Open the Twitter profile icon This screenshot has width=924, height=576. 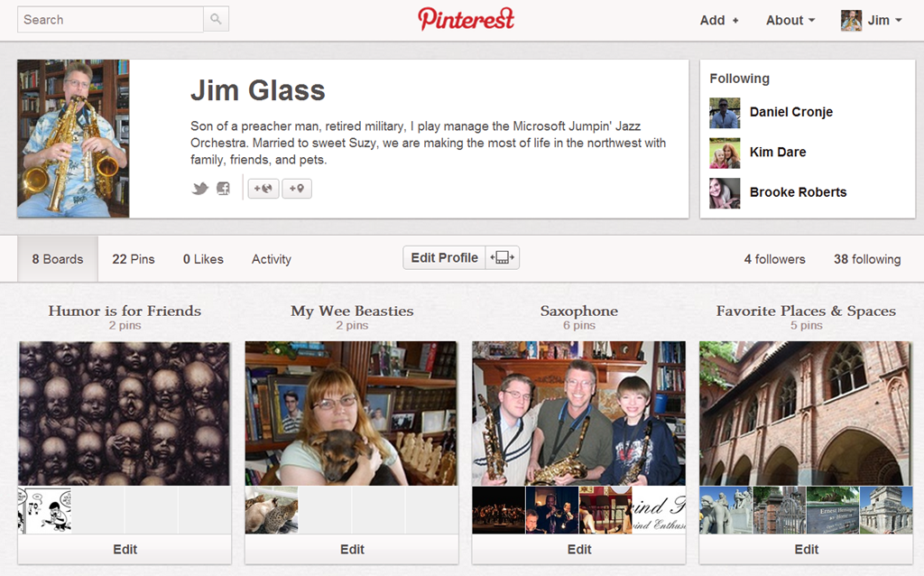point(200,189)
